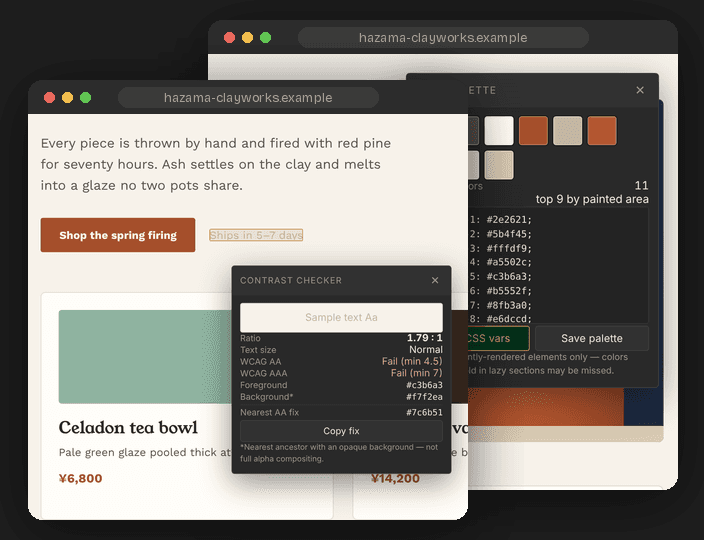The width and height of the screenshot is (704, 540).
Task: Click the Sample text Aa preview box
Action: point(341,317)
